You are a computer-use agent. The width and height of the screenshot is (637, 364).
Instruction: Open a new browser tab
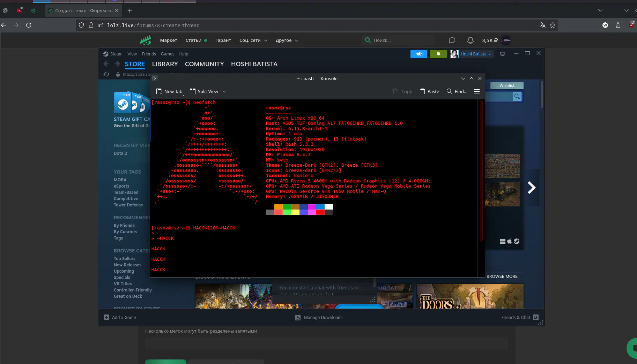pos(129,10)
